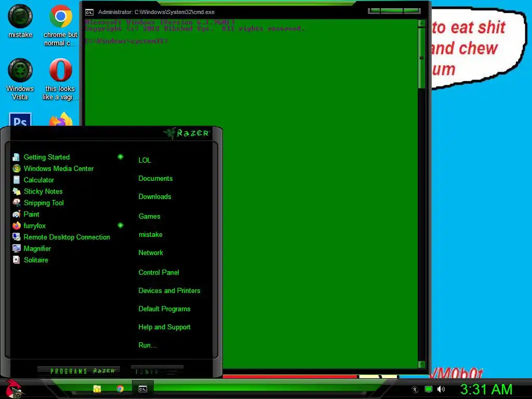Click the POWER button in start menu
532x399 pixels.
pos(157,371)
